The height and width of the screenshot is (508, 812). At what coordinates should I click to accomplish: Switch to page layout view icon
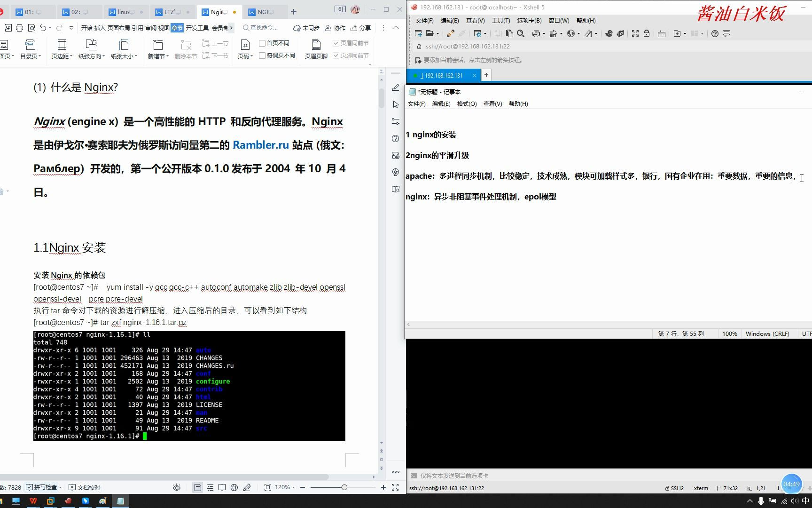point(197,487)
